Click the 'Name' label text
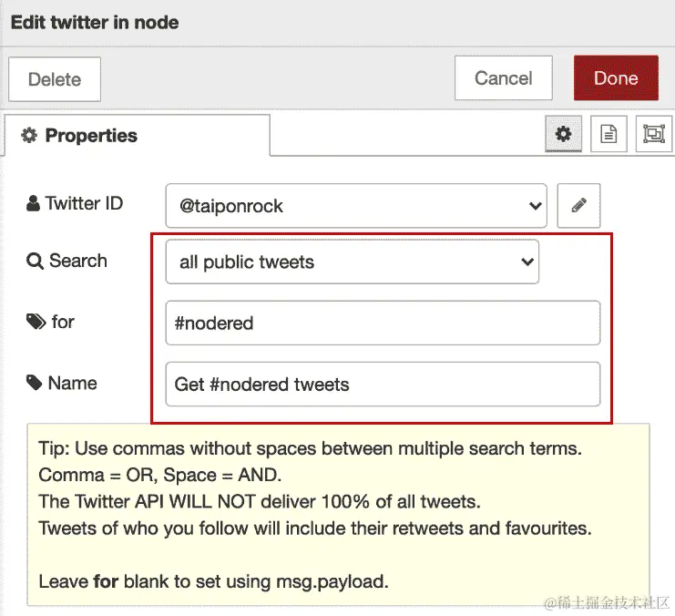Viewport: 675px width, 616px height. [72, 383]
